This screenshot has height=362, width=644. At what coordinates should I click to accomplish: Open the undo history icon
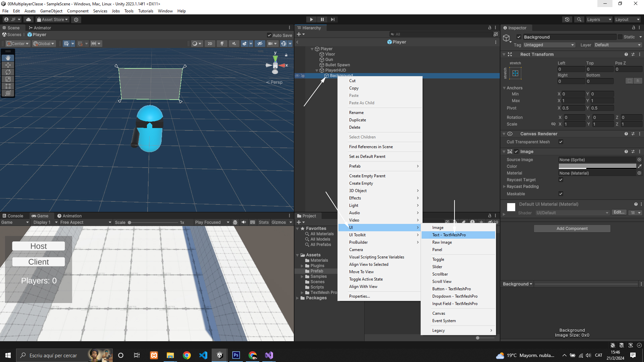point(567,19)
